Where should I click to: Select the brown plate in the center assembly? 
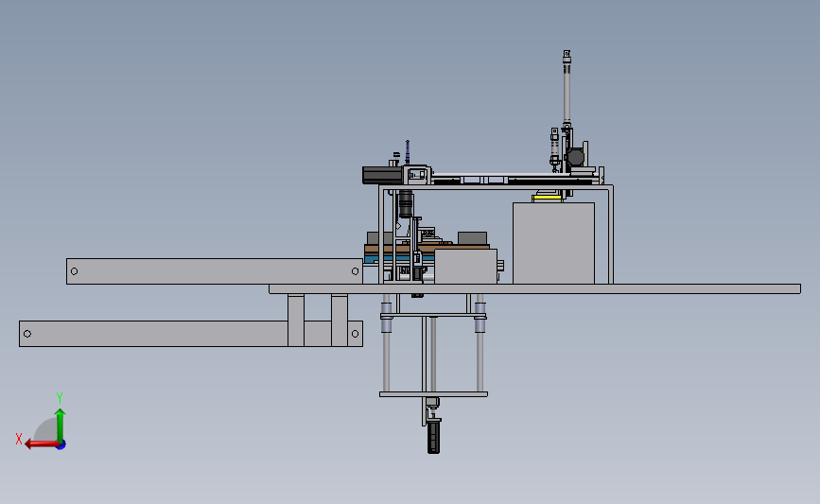427,248
